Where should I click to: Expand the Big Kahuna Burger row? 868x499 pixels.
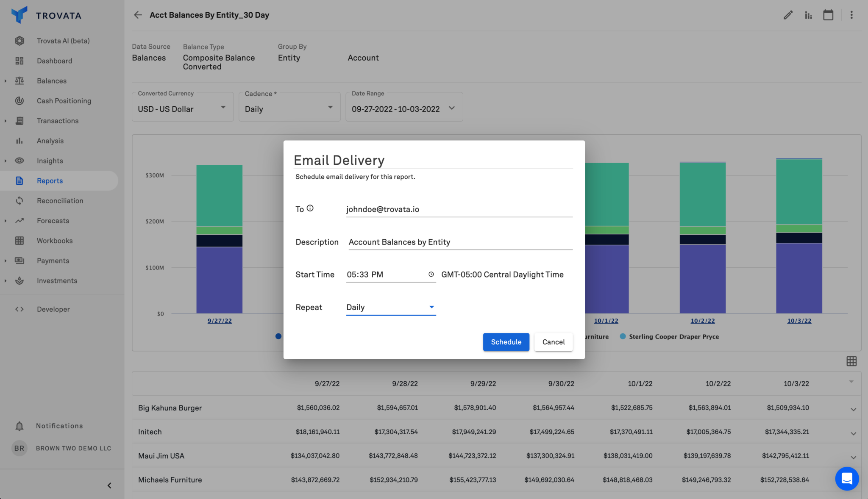click(x=853, y=409)
